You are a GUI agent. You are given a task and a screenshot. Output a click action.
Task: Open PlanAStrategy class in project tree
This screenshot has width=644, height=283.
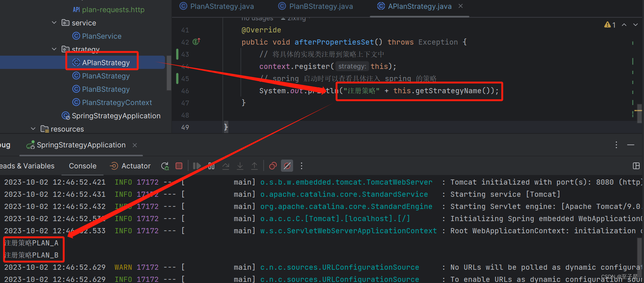coord(101,76)
